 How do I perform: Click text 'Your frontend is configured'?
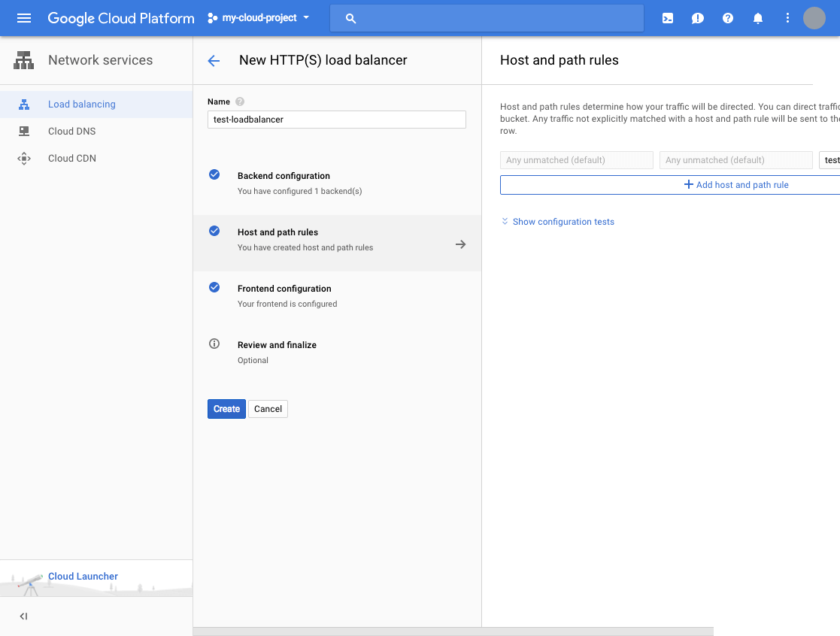[287, 304]
